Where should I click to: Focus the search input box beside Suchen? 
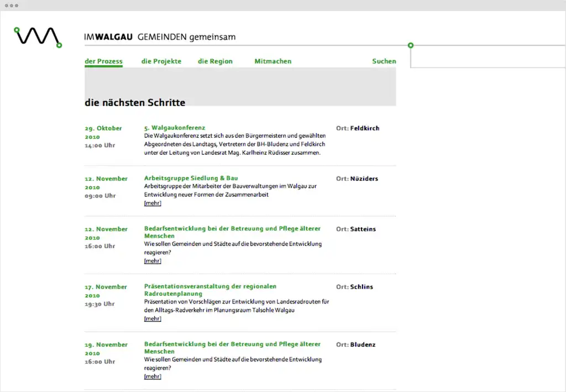(x=486, y=58)
